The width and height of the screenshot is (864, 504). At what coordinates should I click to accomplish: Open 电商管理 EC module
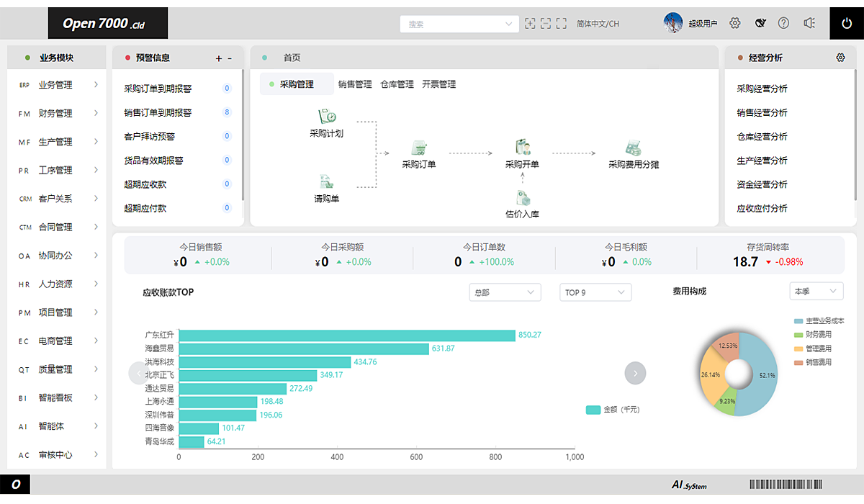(x=57, y=341)
